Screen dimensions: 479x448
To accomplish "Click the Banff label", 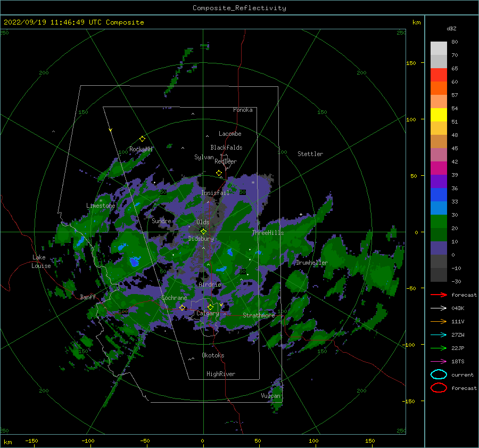I will coord(88,297).
